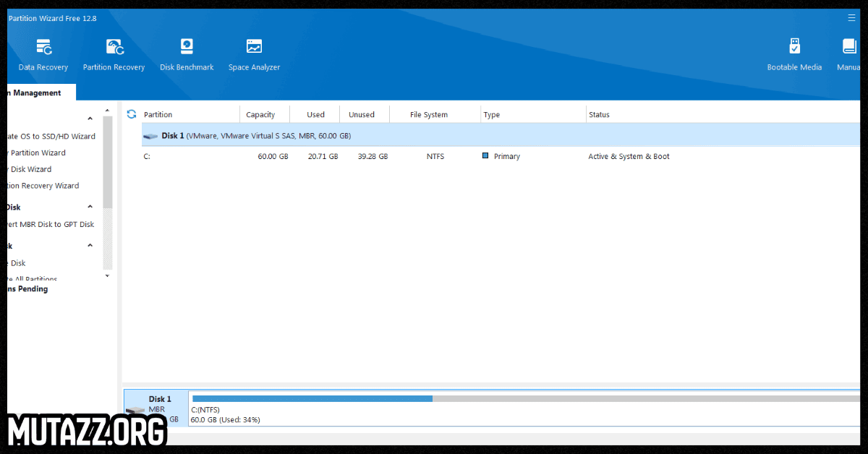Image resolution: width=868 pixels, height=454 pixels.
Task: Click the Bootable Media icon
Action: pyautogui.click(x=794, y=54)
